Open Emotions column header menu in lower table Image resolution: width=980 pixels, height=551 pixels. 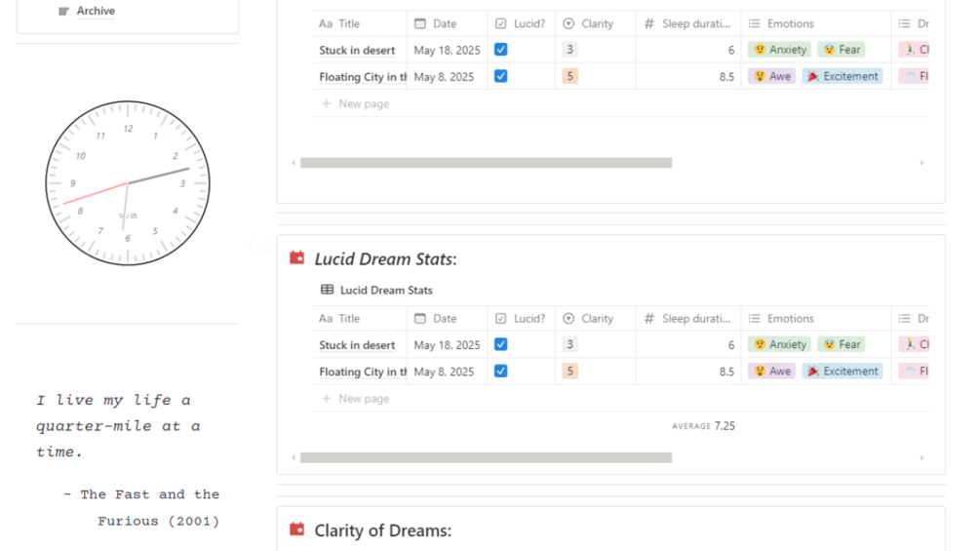click(790, 319)
